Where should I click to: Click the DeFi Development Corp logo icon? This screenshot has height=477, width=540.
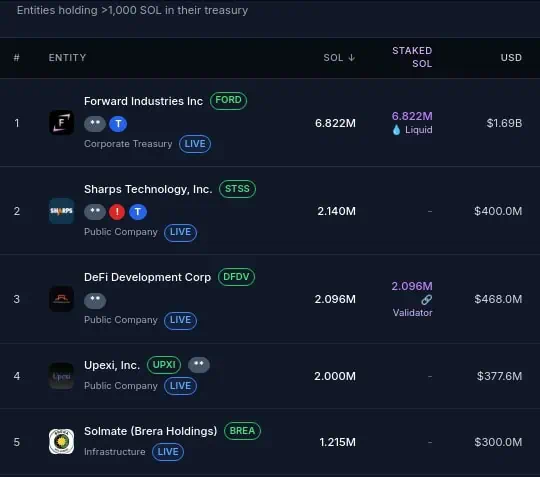click(61, 299)
